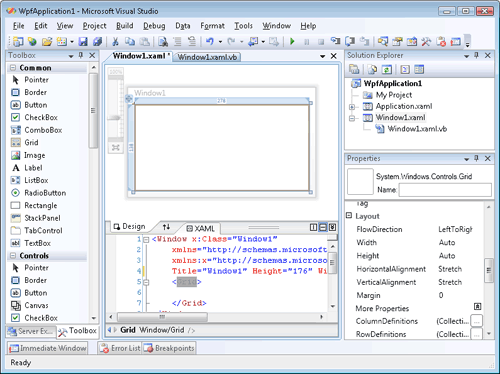The image size is (500, 374).
Task: Click the Step Over debug icon
Action: pos(350,42)
